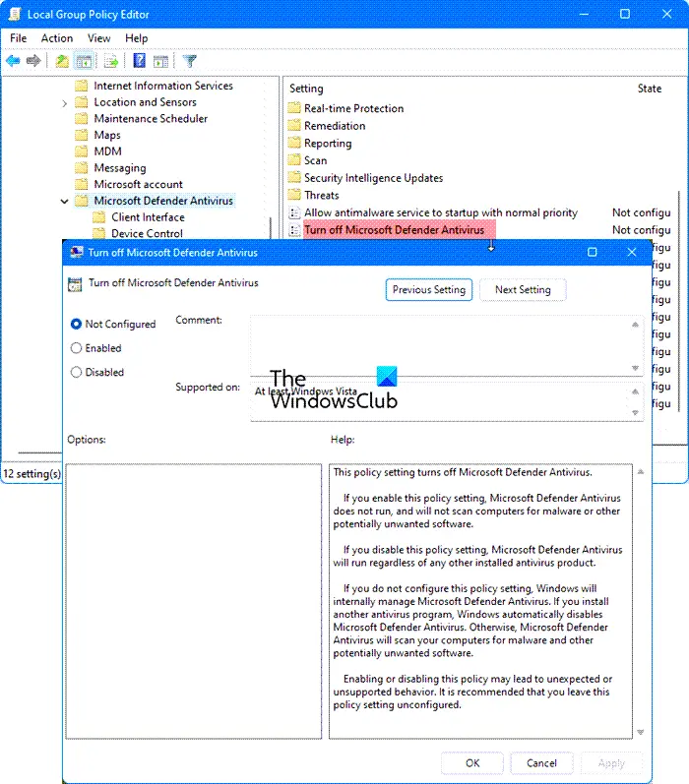Click the Real-time Protection folder icon
Viewport: 689px width, 784px height.
point(294,108)
